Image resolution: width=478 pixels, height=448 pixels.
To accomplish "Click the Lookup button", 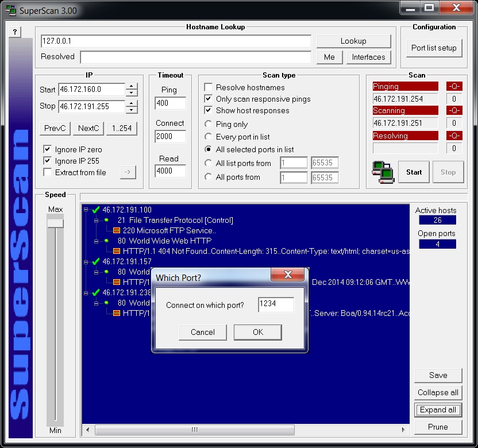I will coord(354,41).
